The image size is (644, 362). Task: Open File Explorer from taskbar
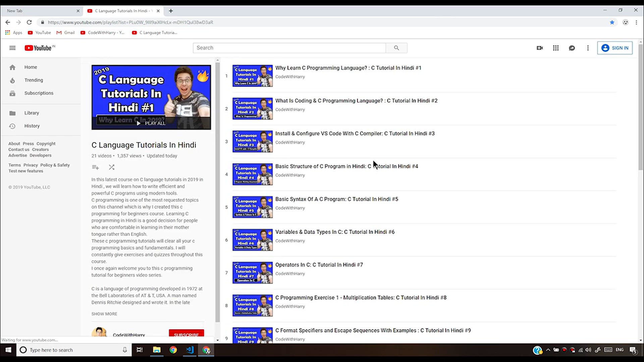point(157,350)
